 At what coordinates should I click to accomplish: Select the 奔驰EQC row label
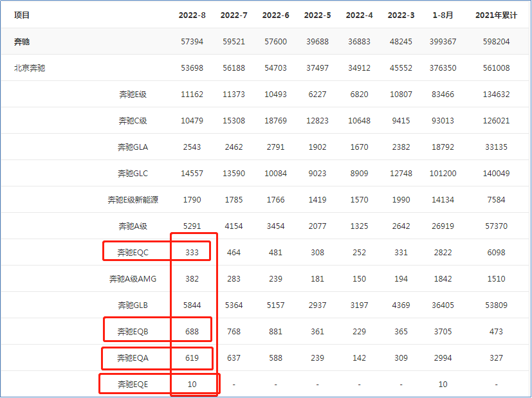(133, 253)
